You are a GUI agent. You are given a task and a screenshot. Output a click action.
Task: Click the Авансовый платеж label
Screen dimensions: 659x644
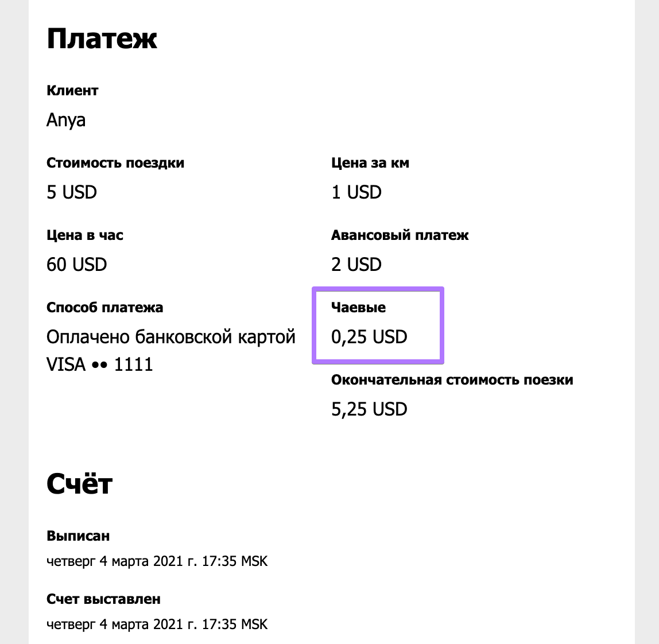(400, 235)
